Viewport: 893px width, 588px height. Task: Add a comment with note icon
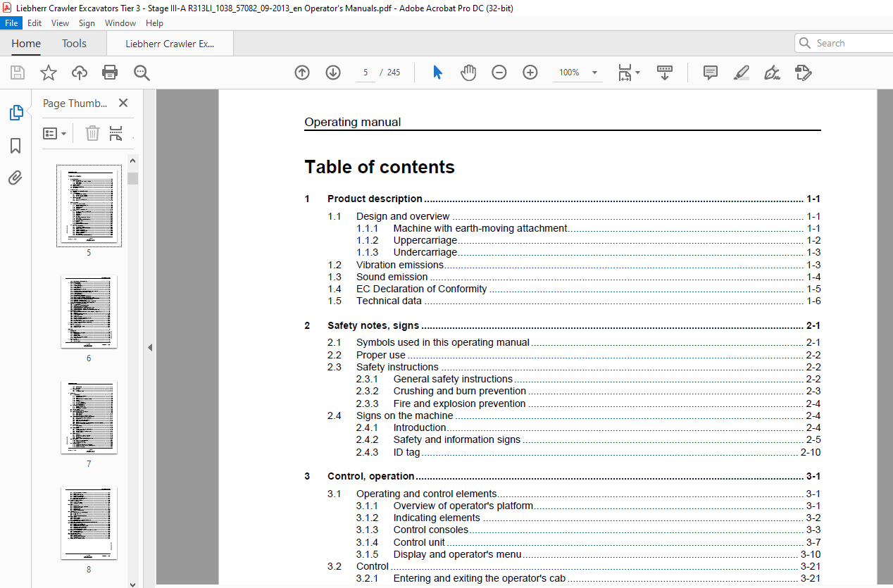point(711,73)
